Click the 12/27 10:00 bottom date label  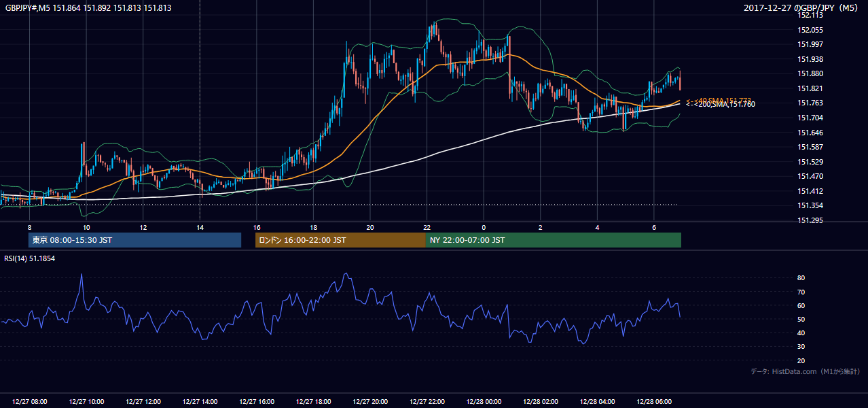click(x=86, y=402)
